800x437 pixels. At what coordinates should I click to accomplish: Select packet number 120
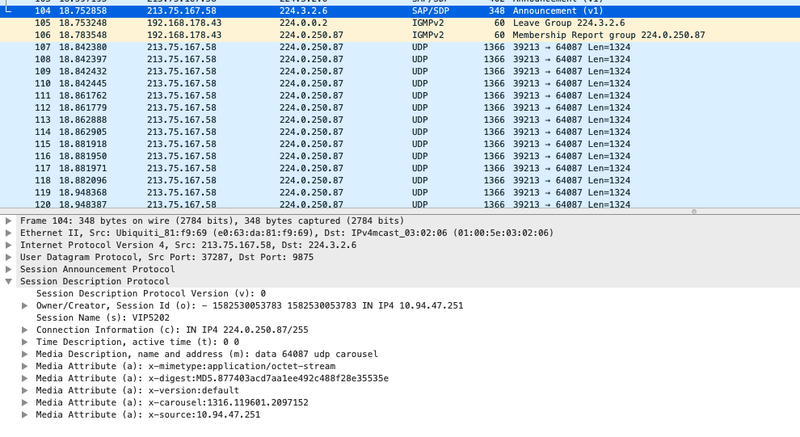[x=400, y=204]
